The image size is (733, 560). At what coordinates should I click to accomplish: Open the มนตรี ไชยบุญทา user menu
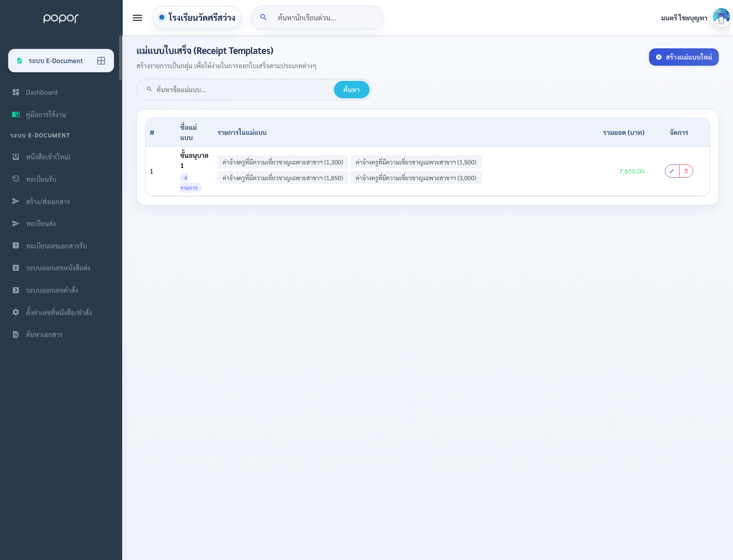(695, 18)
